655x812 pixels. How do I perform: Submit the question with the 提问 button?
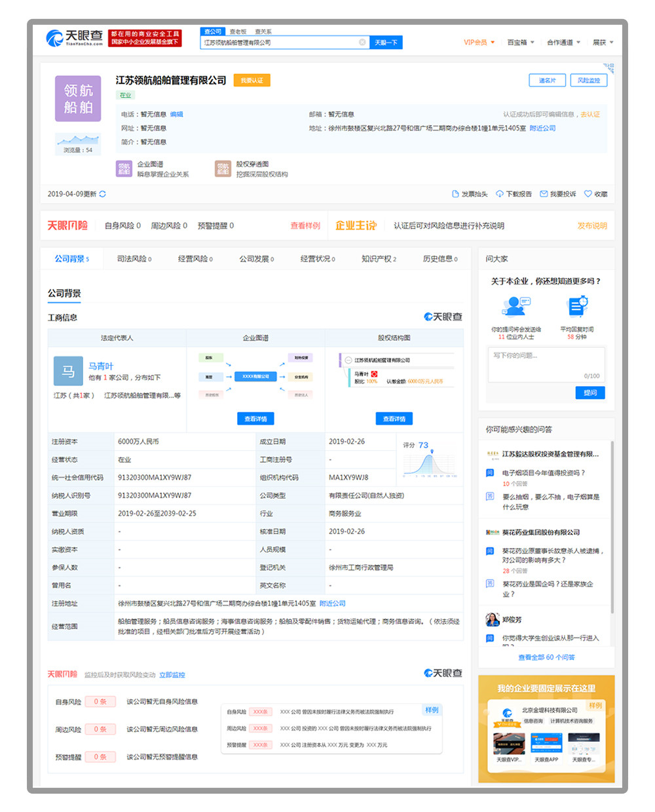click(590, 393)
